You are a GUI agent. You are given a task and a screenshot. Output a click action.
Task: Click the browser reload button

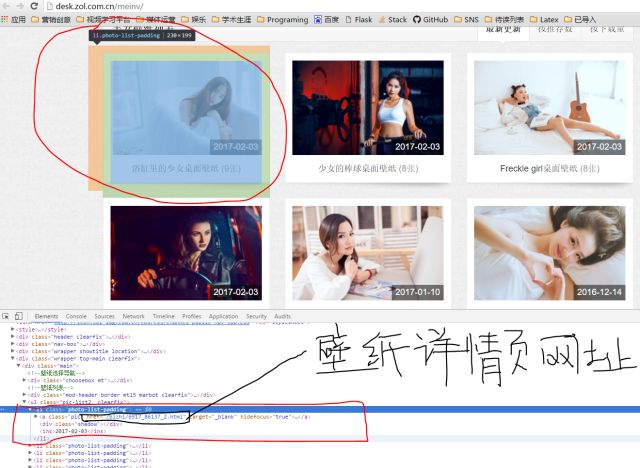pyautogui.click(x=34, y=6)
